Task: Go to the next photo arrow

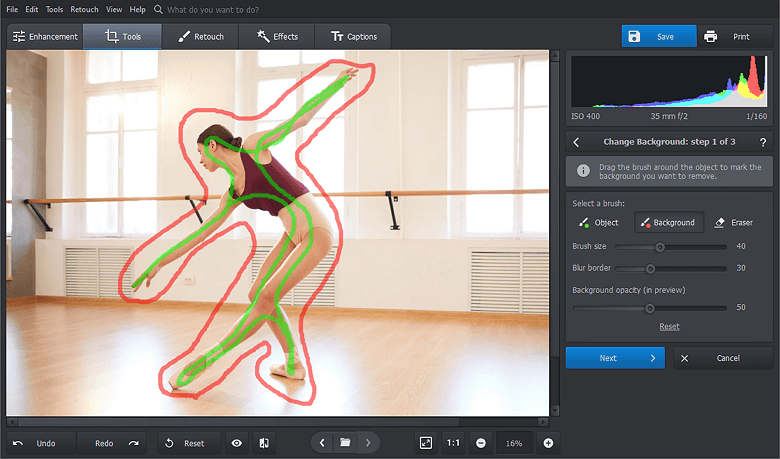Action: click(x=368, y=443)
